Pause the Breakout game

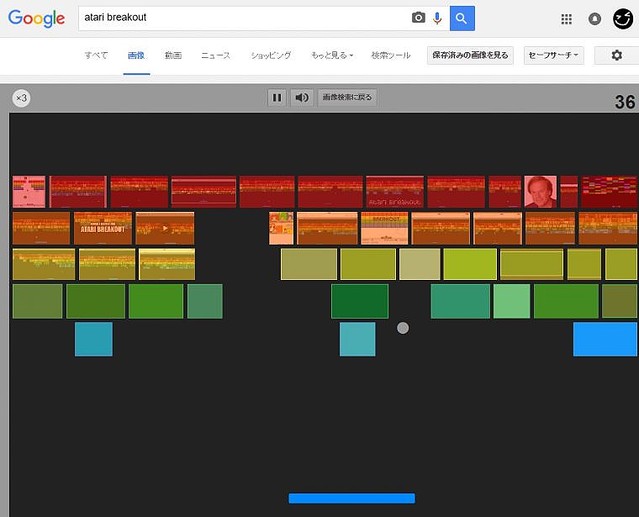pos(277,97)
